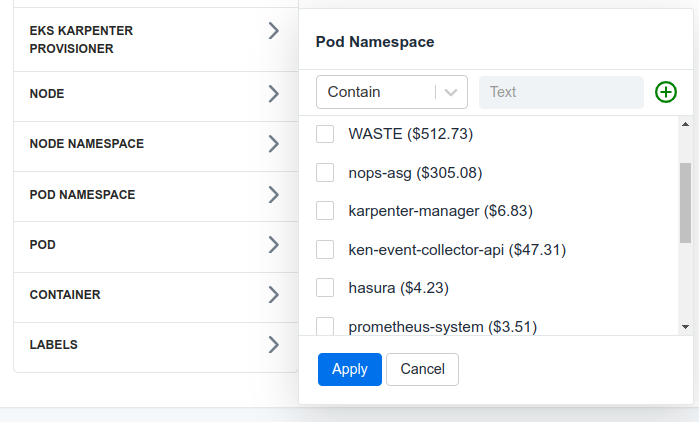This screenshot has width=699, height=422.
Task: Select the CONTAINER filter category
Action: click(x=156, y=297)
